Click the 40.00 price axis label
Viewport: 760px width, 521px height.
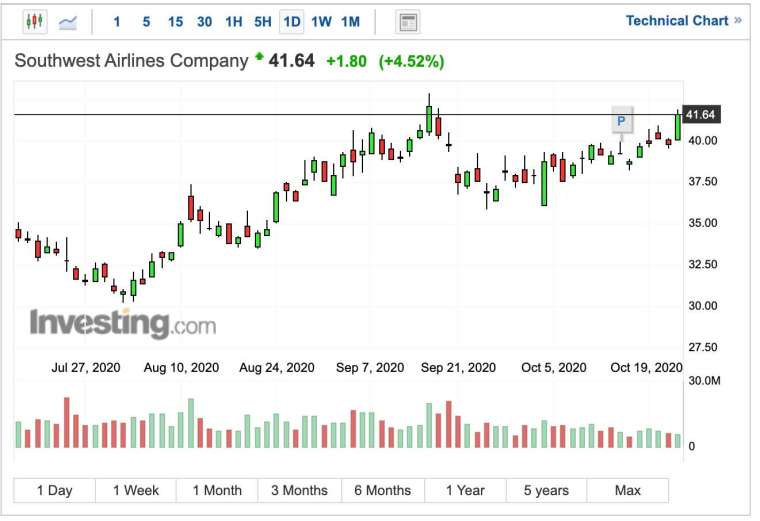(x=703, y=141)
